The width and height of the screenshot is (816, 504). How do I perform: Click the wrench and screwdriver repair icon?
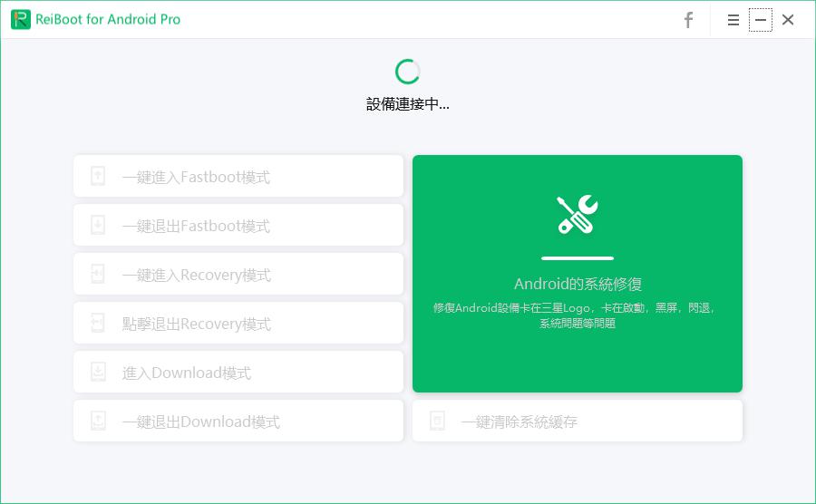point(578,214)
